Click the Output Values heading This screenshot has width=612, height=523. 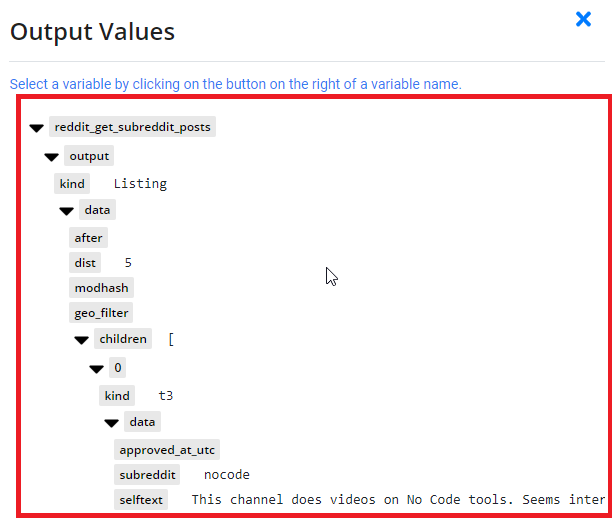click(92, 32)
